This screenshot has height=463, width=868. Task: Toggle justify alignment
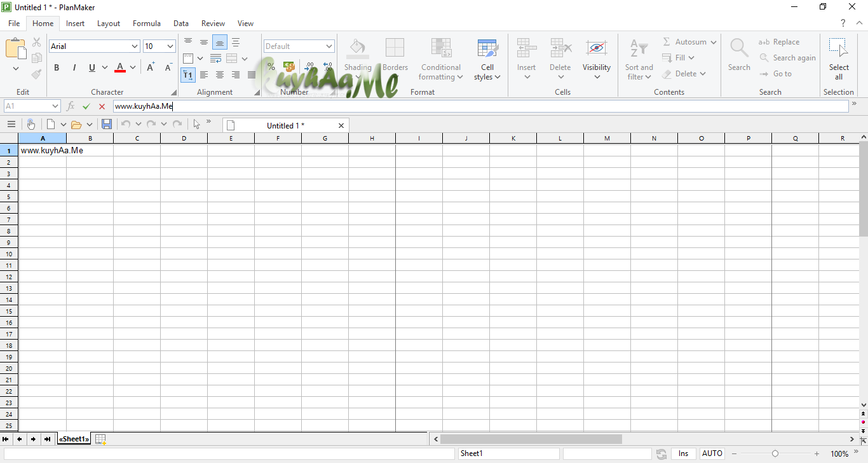point(252,75)
